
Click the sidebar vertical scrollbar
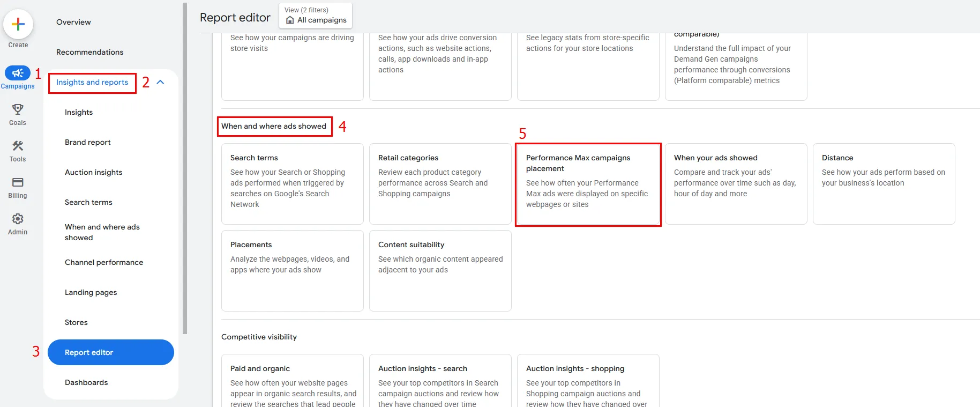pyautogui.click(x=185, y=168)
